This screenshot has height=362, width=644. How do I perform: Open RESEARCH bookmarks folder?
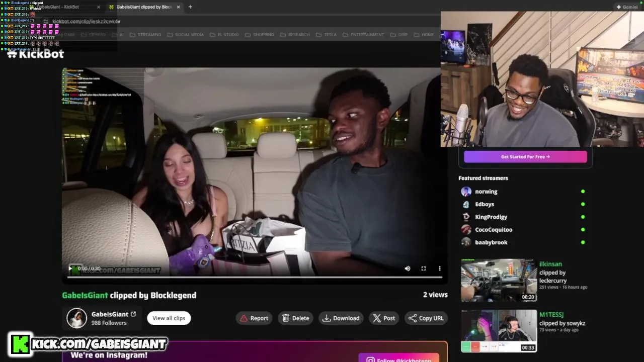(295, 35)
